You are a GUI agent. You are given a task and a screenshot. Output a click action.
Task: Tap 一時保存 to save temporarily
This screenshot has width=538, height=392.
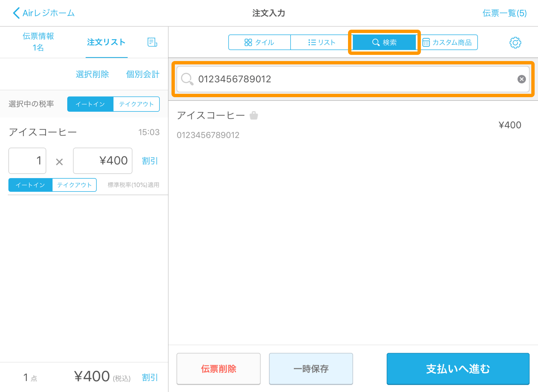click(311, 369)
